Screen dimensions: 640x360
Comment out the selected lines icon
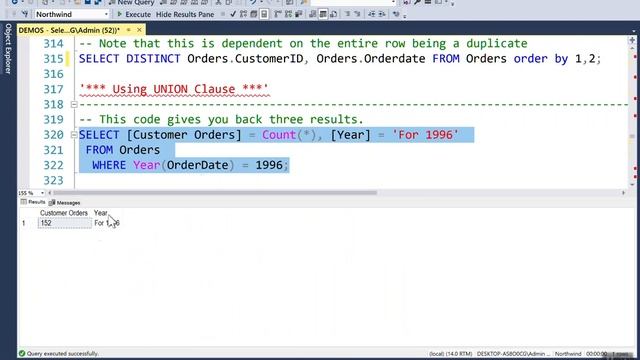pyautogui.click(x=347, y=14)
